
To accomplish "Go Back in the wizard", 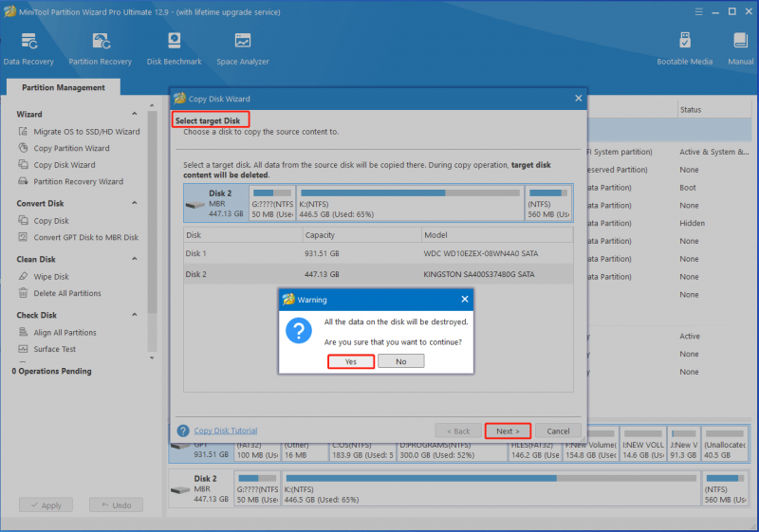I will click(x=458, y=431).
